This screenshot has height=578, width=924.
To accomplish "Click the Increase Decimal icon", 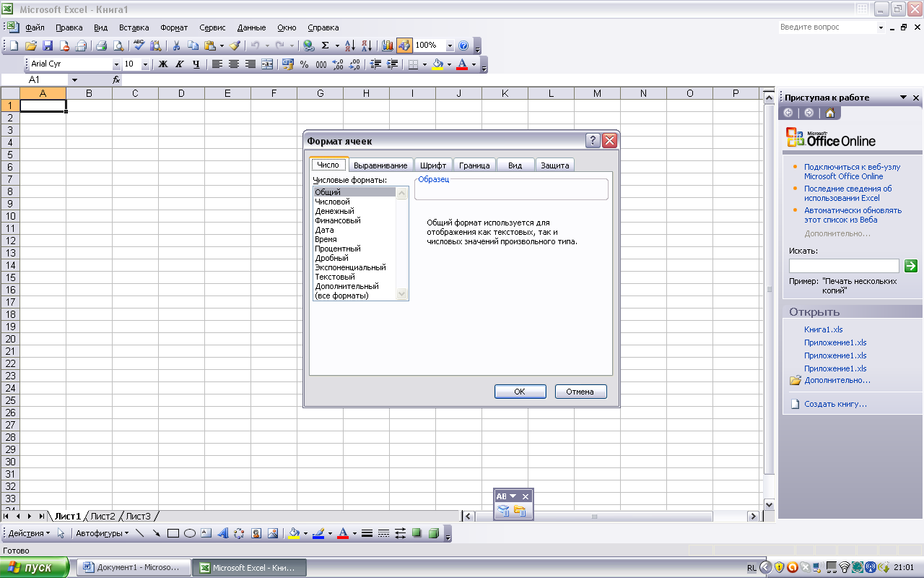I will (x=338, y=64).
